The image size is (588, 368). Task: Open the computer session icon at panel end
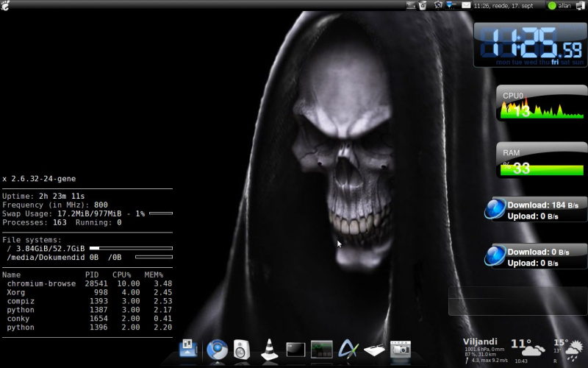[x=580, y=5]
